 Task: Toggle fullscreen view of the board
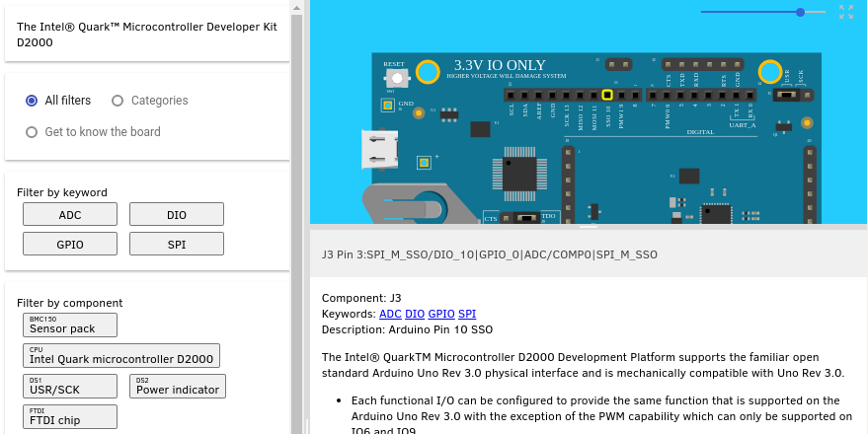tap(846, 12)
